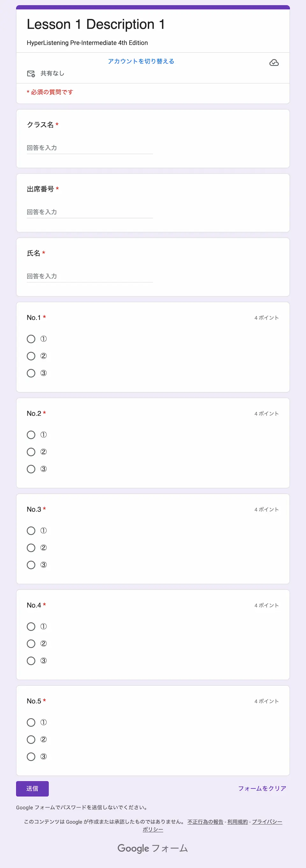
Task: Open the 利用規約 link
Action: point(237,821)
